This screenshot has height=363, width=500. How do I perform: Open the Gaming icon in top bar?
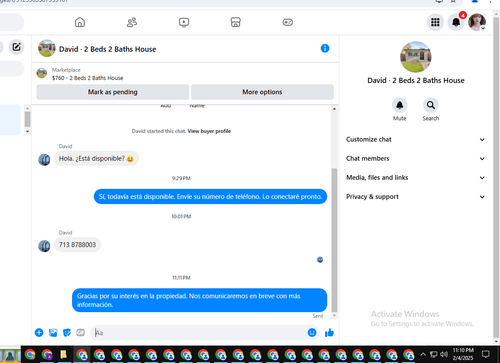point(288,22)
